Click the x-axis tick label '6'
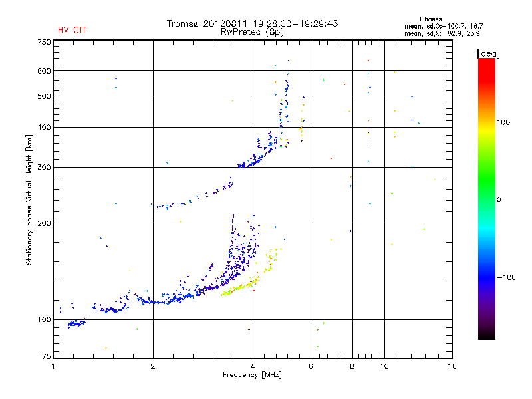Image resolution: width=532 pixels, height=399 pixels. click(311, 366)
